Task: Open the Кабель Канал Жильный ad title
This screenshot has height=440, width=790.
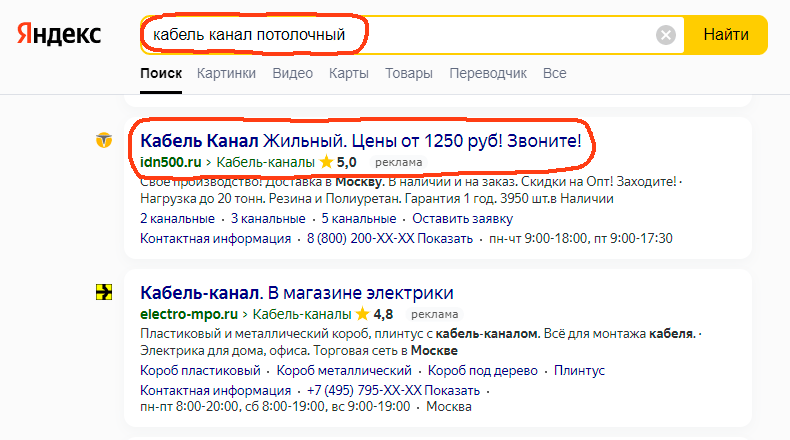Action: (x=361, y=141)
